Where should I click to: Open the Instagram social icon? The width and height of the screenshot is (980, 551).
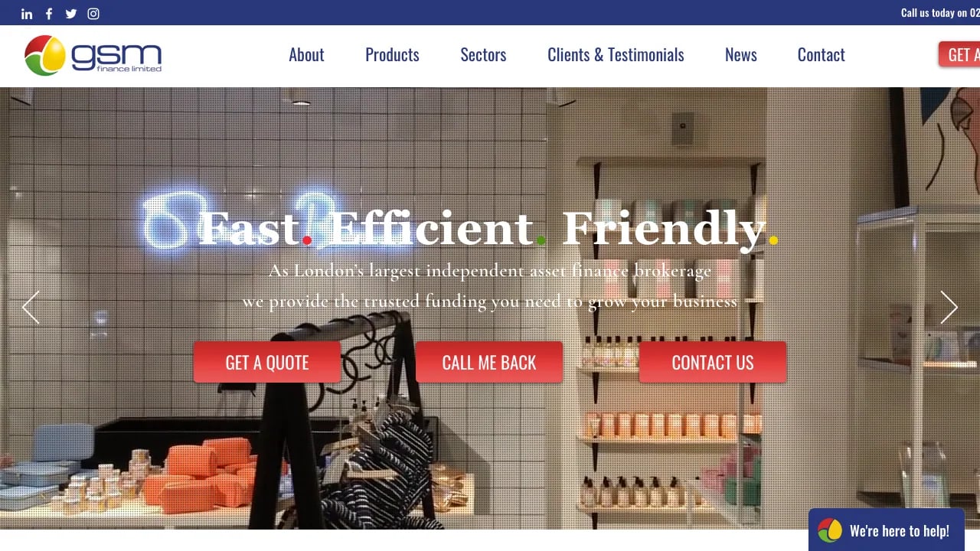click(x=93, y=13)
